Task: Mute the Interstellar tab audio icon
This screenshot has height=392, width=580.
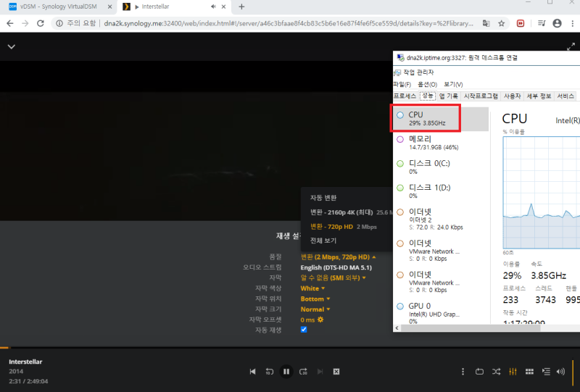Action: click(x=213, y=7)
